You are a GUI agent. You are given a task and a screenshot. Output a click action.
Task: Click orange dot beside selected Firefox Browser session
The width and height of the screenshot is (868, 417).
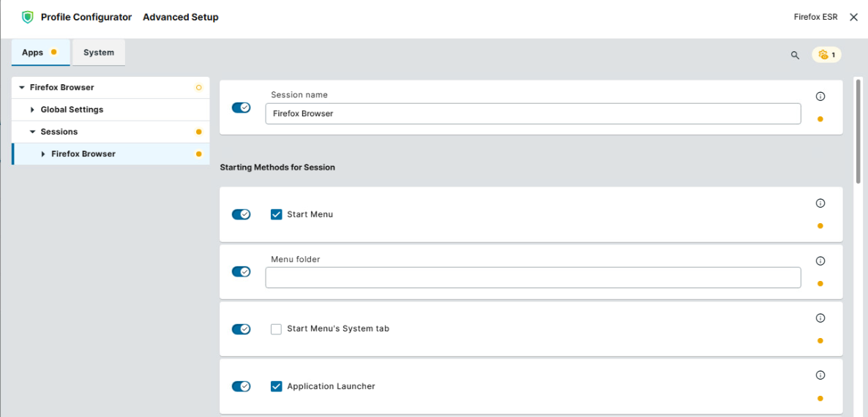pos(199,154)
